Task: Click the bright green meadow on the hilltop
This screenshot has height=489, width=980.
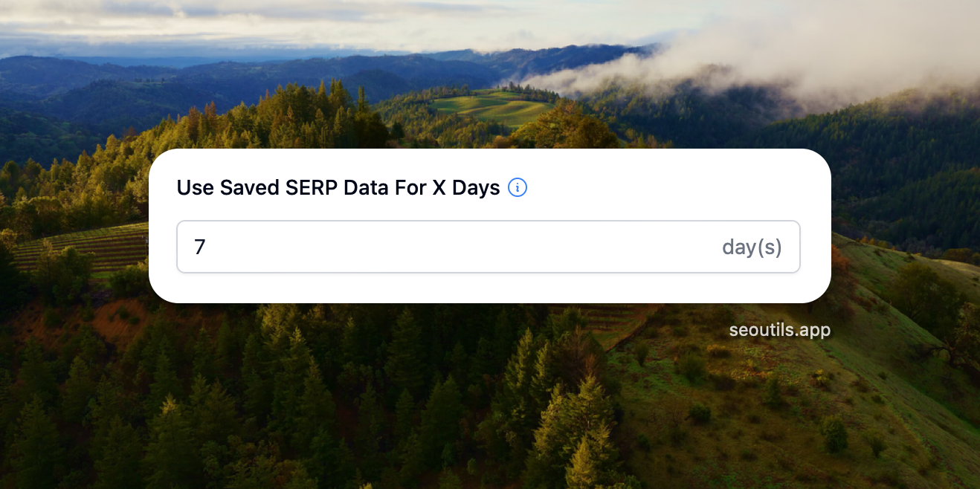Action: [x=494, y=108]
